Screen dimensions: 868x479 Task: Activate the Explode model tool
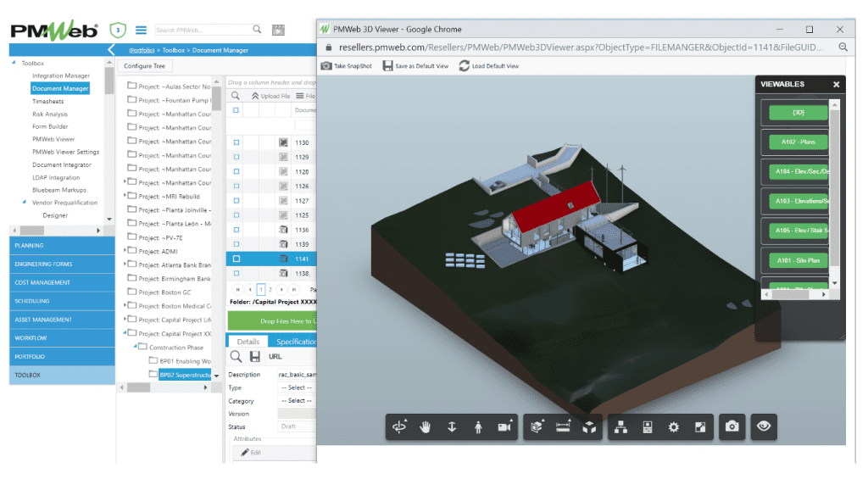point(590,427)
